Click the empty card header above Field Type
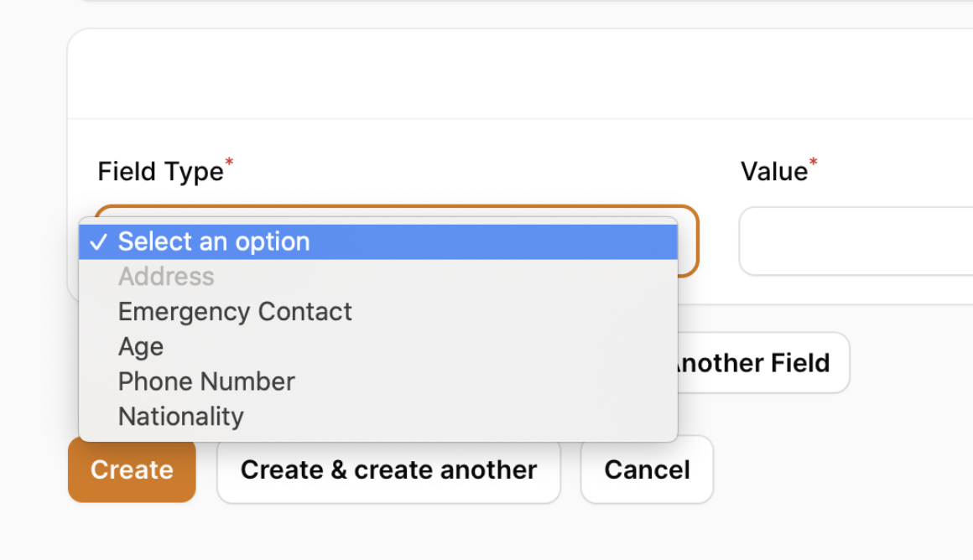This screenshot has height=560, width=973. tap(503, 75)
